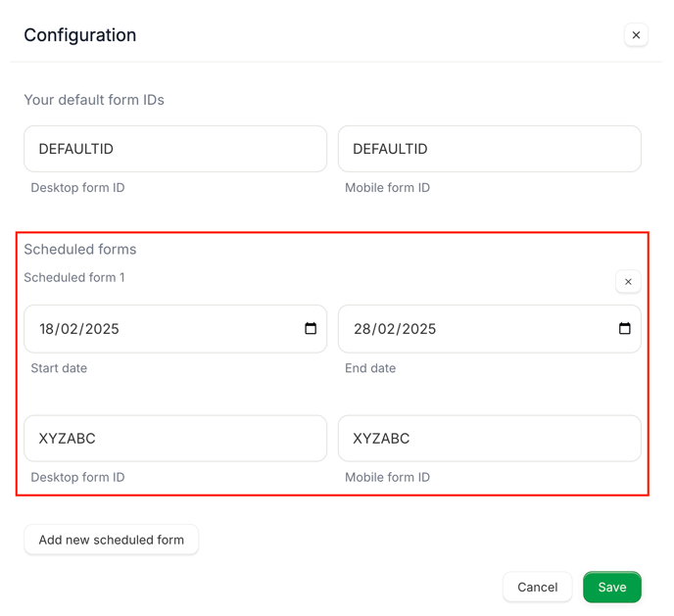Viewport: 674px width, 616px height.
Task: Save the configuration
Action: click(x=612, y=588)
